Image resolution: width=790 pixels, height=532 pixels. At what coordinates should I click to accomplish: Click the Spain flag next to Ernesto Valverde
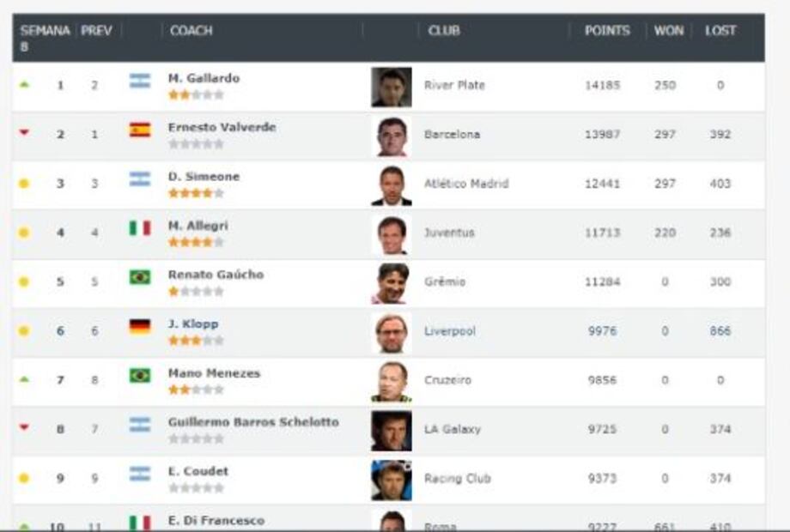pyautogui.click(x=139, y=130)
